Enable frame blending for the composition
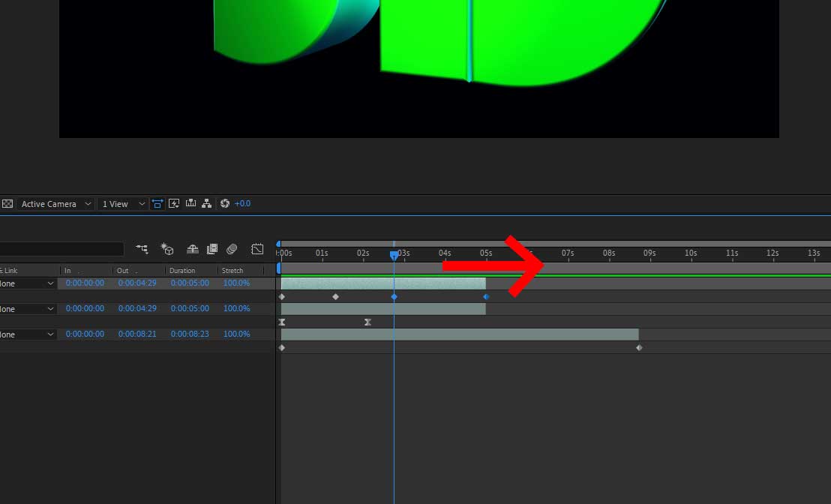 coord(212,247)
